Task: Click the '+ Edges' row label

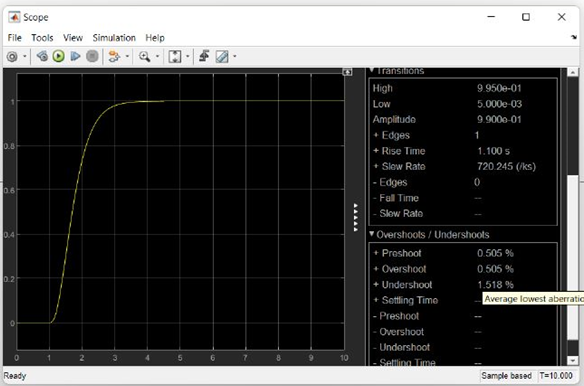Action: click(391, 135)
